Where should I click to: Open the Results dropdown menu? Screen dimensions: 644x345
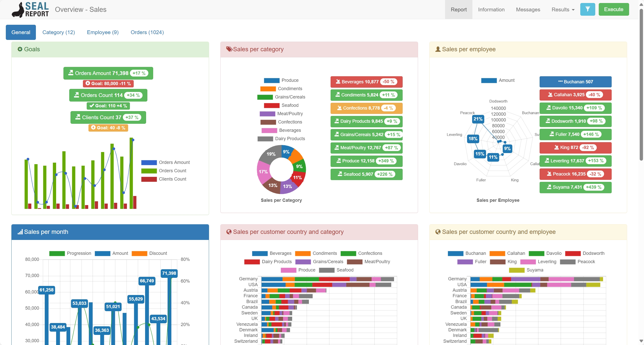point(563,10)
